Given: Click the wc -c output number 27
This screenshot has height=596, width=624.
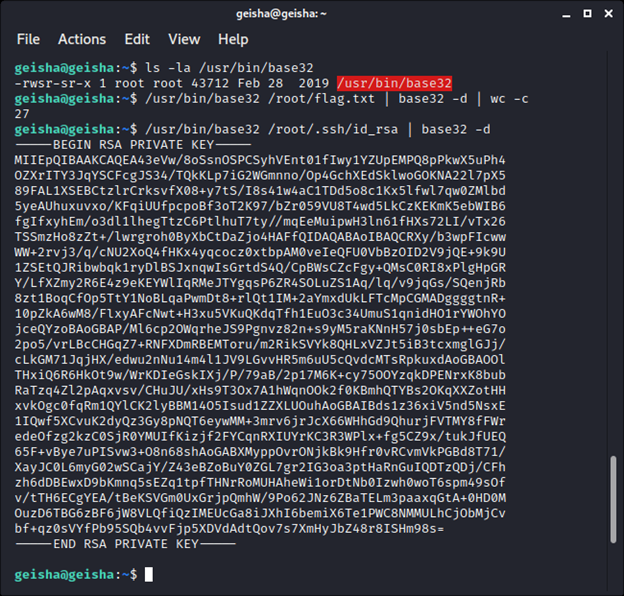Looking at the screenshot, I should click(22, 114).
